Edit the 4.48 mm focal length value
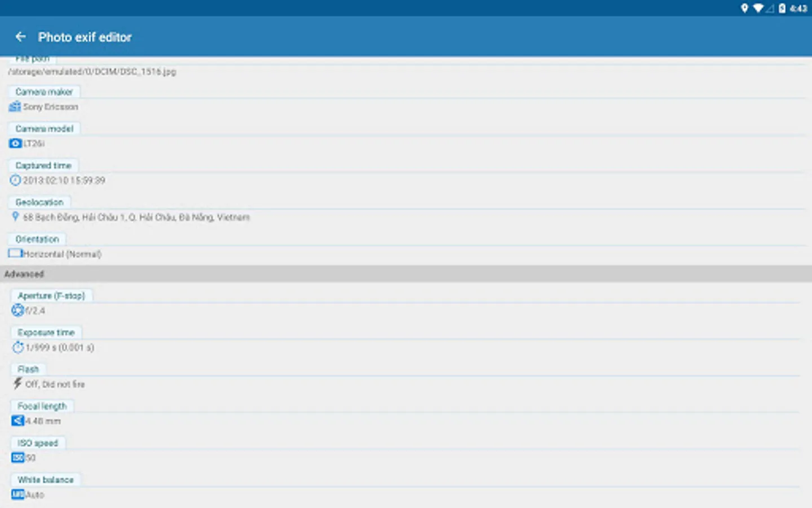 pyautogui.click(x=43, y=421)
